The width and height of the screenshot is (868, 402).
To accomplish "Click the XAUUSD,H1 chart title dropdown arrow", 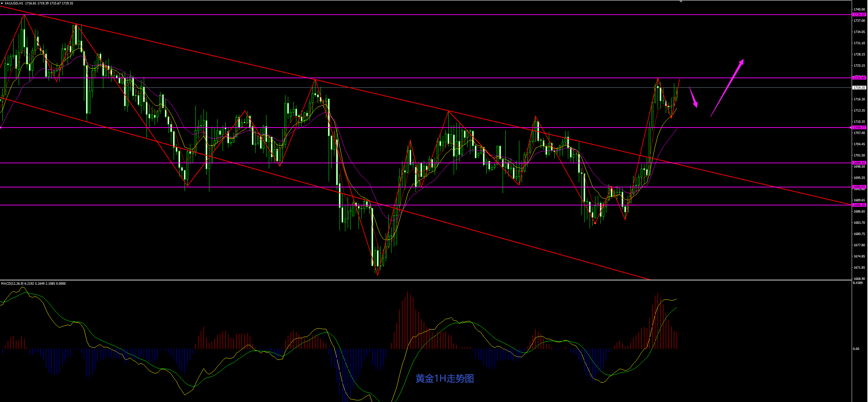I will coord(2,3).
